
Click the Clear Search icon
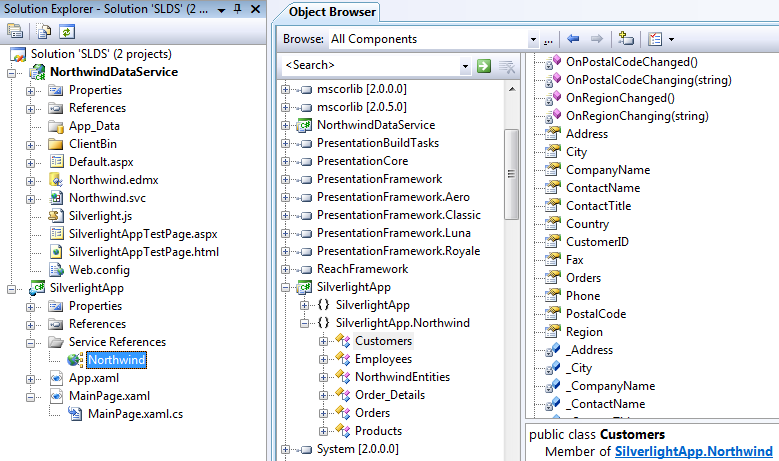(507, 66)
